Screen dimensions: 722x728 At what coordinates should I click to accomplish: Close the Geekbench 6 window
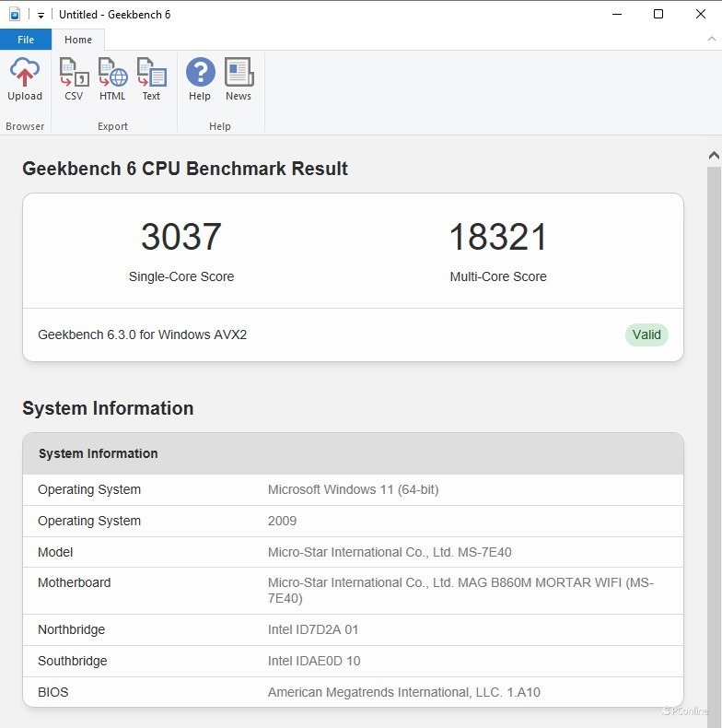tap(701, 15)
